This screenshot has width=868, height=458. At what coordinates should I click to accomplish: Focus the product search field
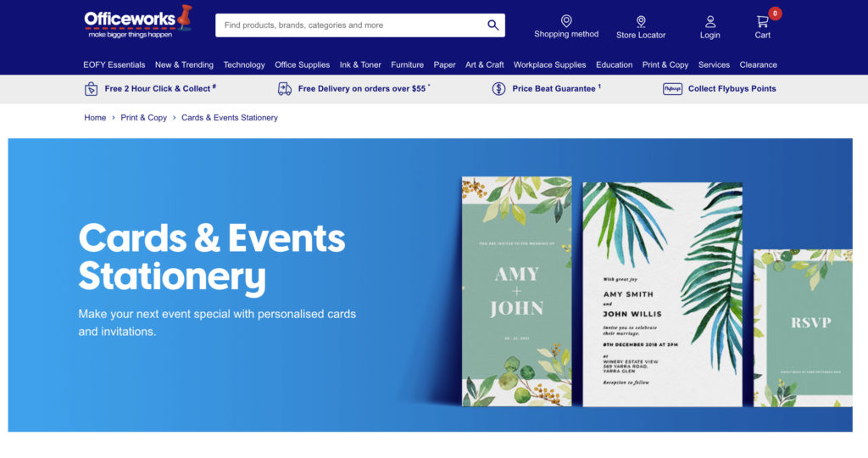click(x=359, y=25)
